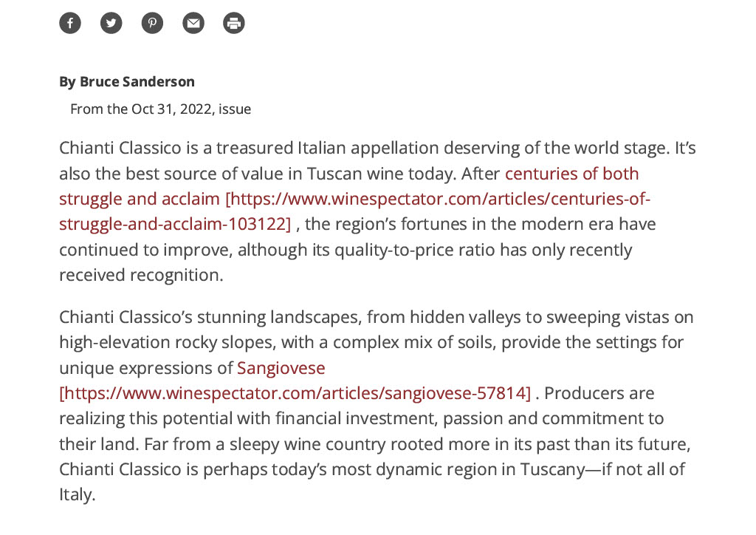Click 'Chianti Classico's stunning landscapes' text
Image resolution: width=756 pixels, height=535 pixels.
pyautogui.click(x=210, y=318)
